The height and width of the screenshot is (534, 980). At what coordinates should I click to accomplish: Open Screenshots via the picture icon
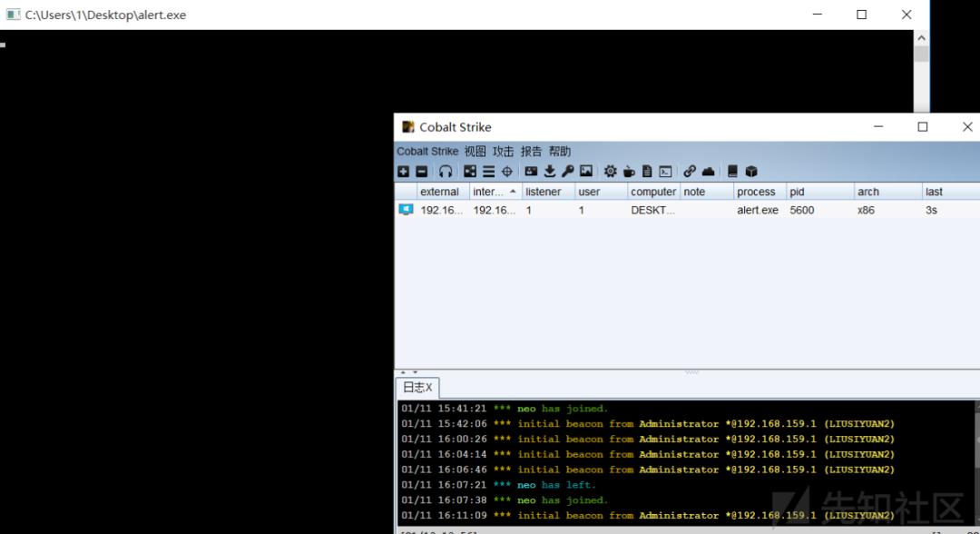585,172
